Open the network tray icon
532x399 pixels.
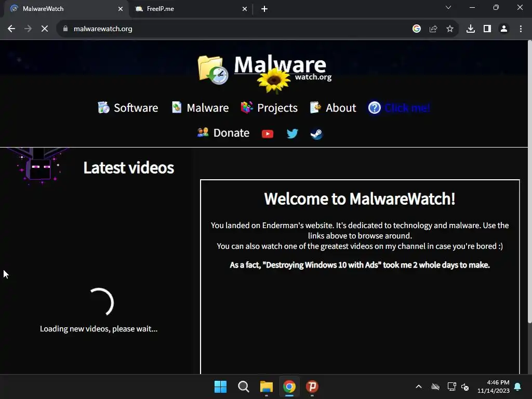coord(451,387)
